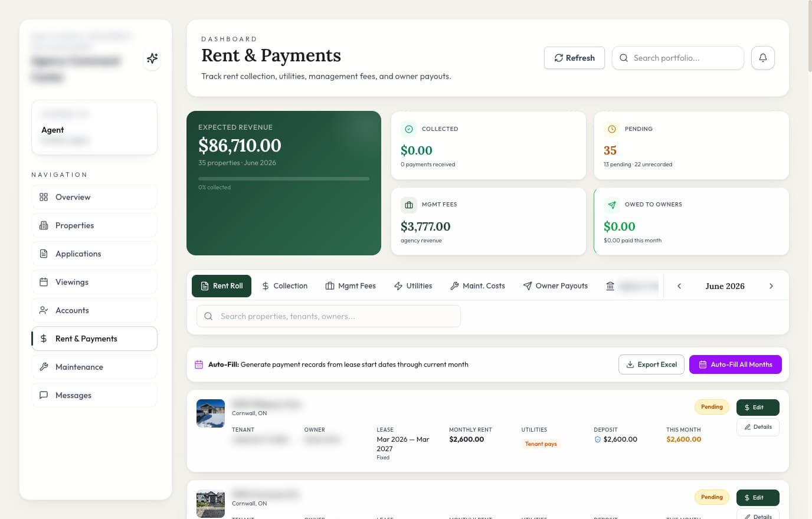Switch to the Mgmt Fees tab

[x=351, y=286]
